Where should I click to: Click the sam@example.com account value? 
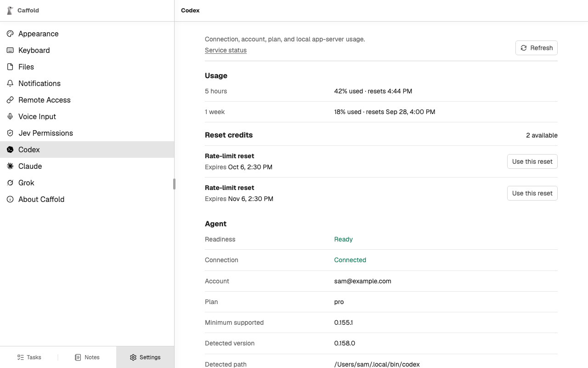click(362, 281)
